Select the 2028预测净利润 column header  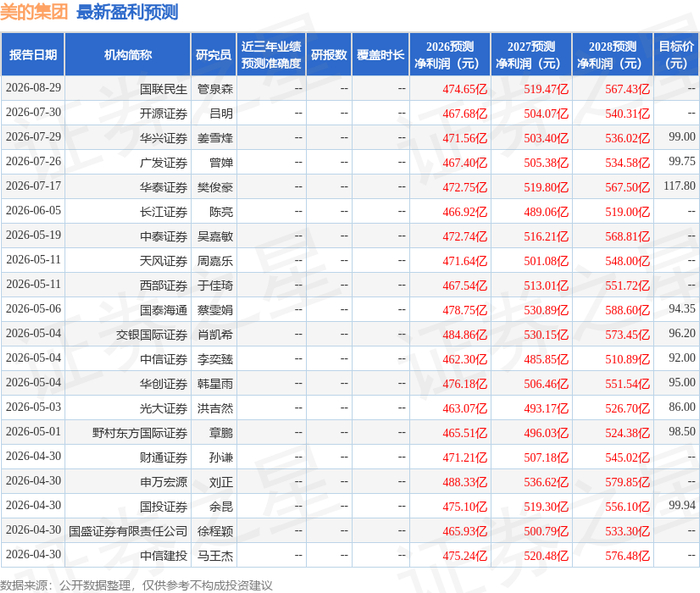(612, 54)
